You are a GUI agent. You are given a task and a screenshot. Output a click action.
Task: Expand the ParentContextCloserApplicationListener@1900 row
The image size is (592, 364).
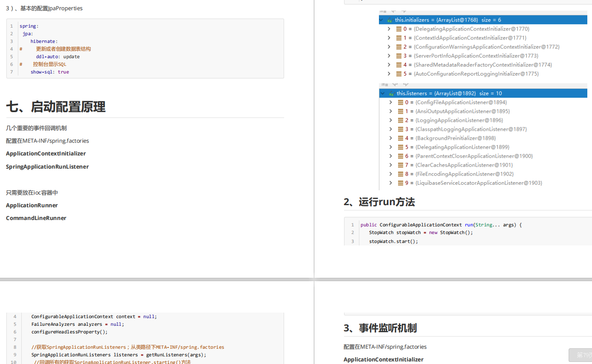391,156
